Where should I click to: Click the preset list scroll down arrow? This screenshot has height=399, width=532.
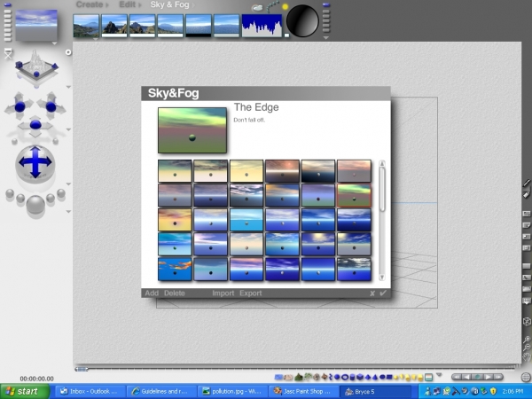382,278
